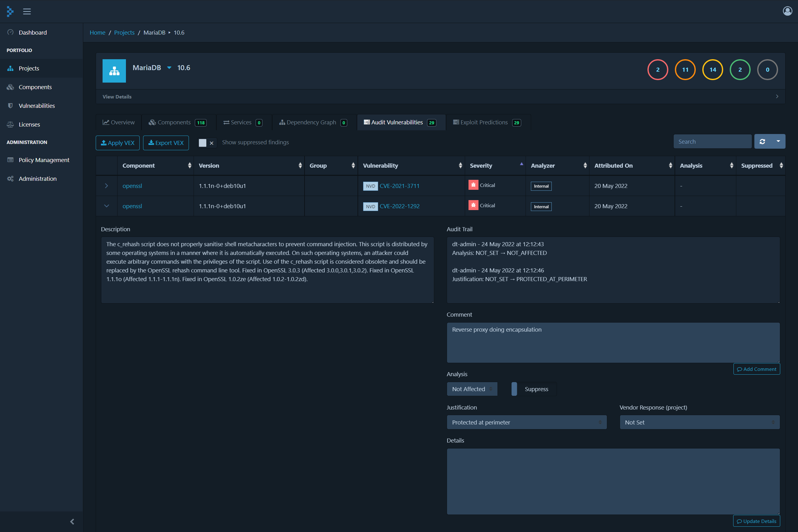Select the Projects icon in the sidebar
Screen dimensions: 798x532
click(x=10, y=68)
